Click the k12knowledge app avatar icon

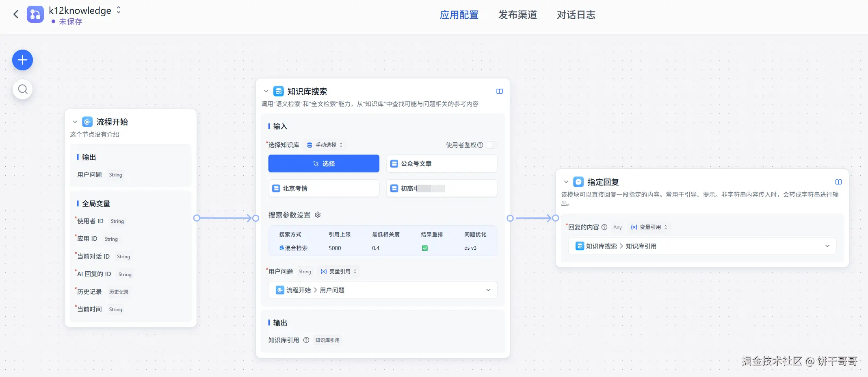pos(35,15)
